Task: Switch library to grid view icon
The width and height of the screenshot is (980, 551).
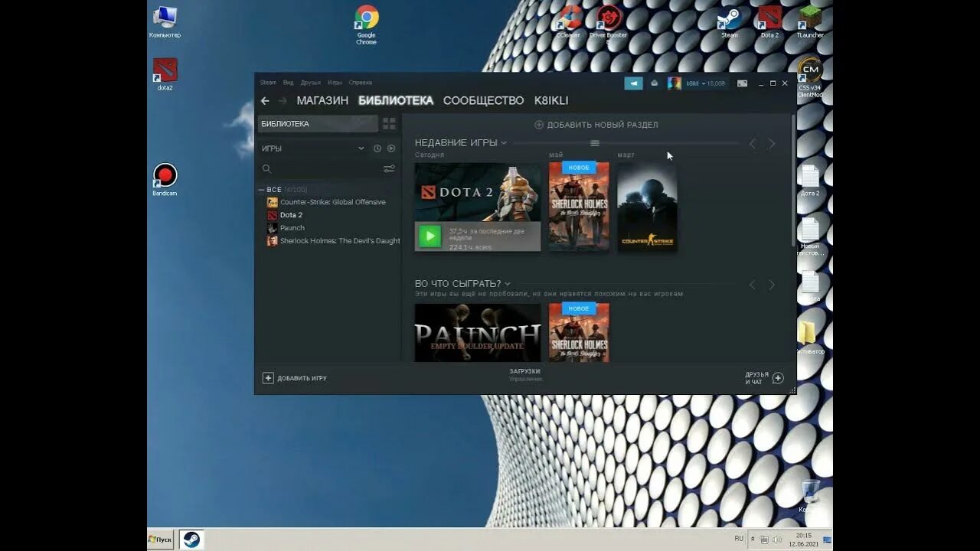Action: (x=389, y=123)
